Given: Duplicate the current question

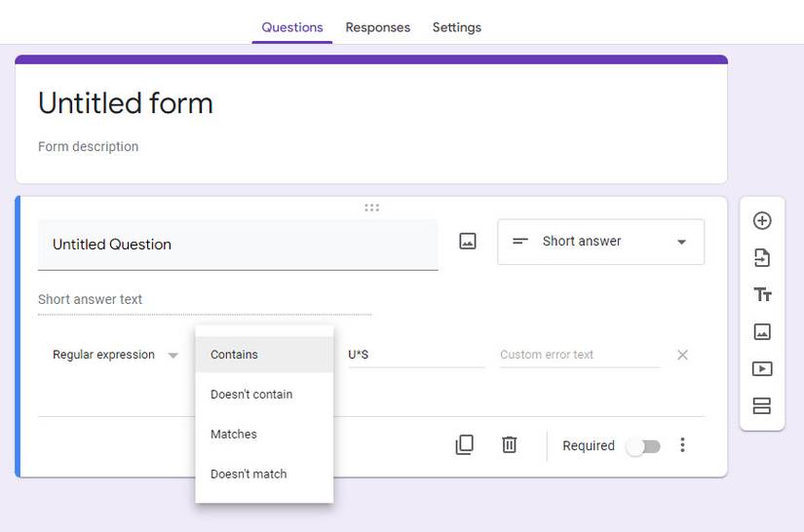Looking at the screenshot, I should click(x=465, y=445).
